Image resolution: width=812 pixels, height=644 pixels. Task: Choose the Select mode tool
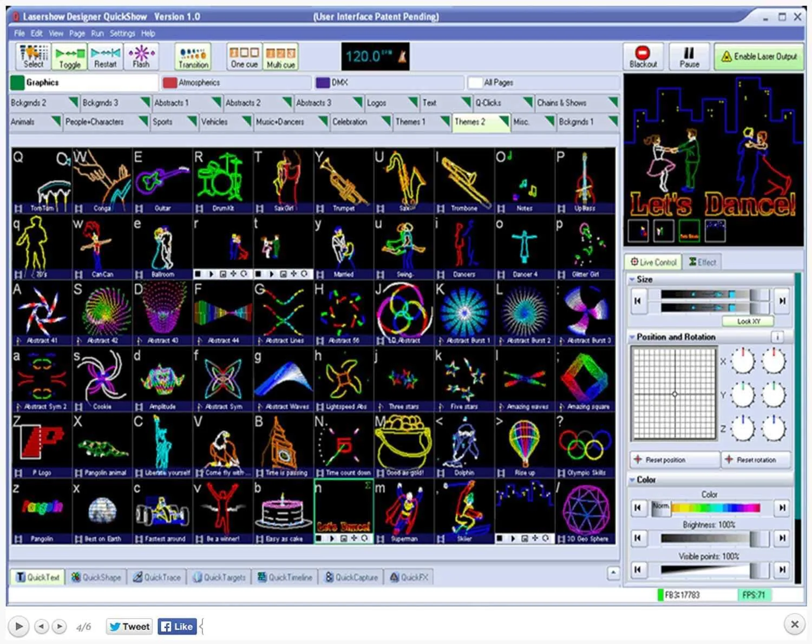click(x=34, y=56)
